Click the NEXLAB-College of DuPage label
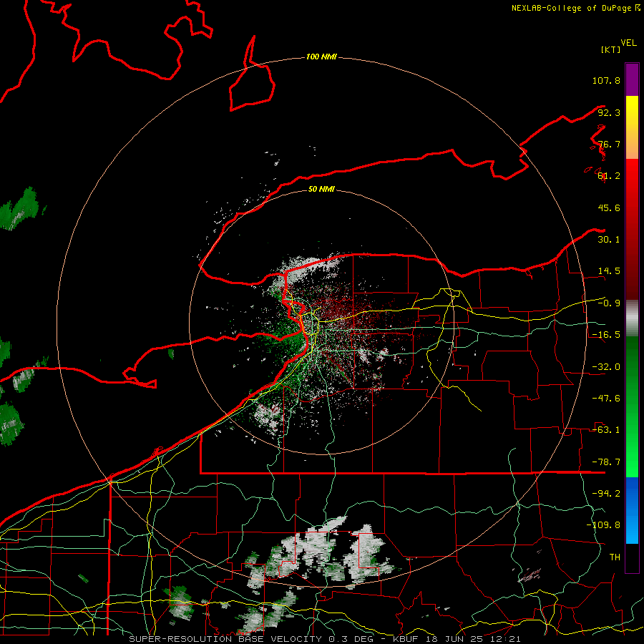The width and height of the screenshot is (644, 644). coord(575,8)
